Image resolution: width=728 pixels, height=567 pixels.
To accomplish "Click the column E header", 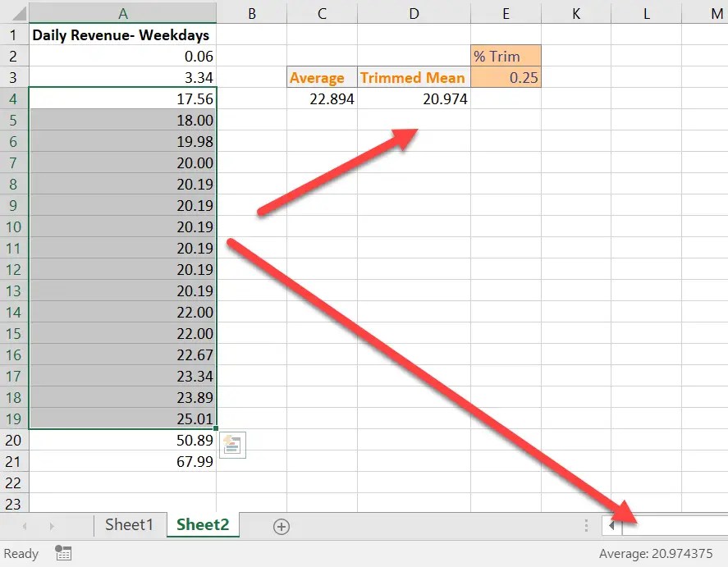I will tap(506, 13).
